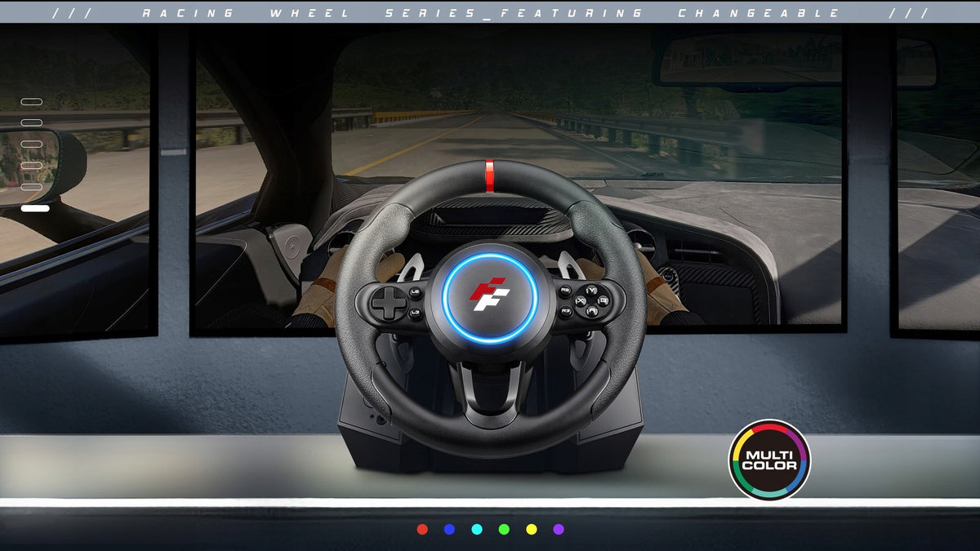Click the A button on the wheel
This screenshot has height=551, width=980.
coord(592,311)
